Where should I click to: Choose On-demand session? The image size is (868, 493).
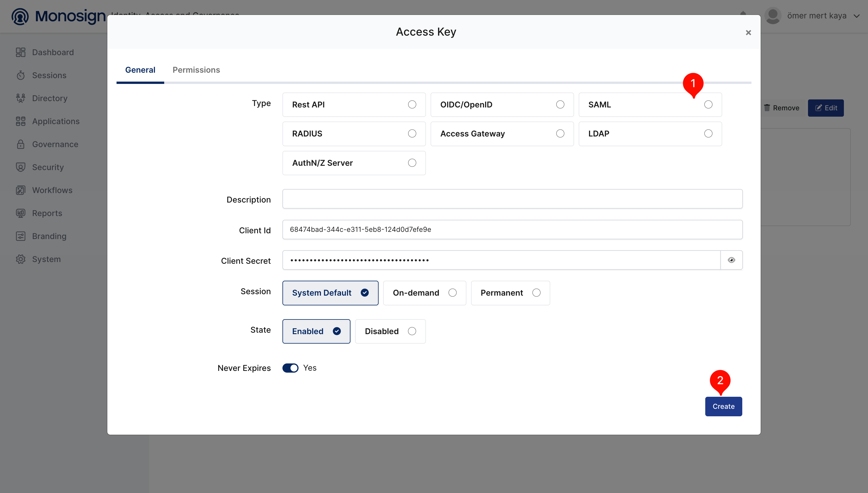[425, 293]
